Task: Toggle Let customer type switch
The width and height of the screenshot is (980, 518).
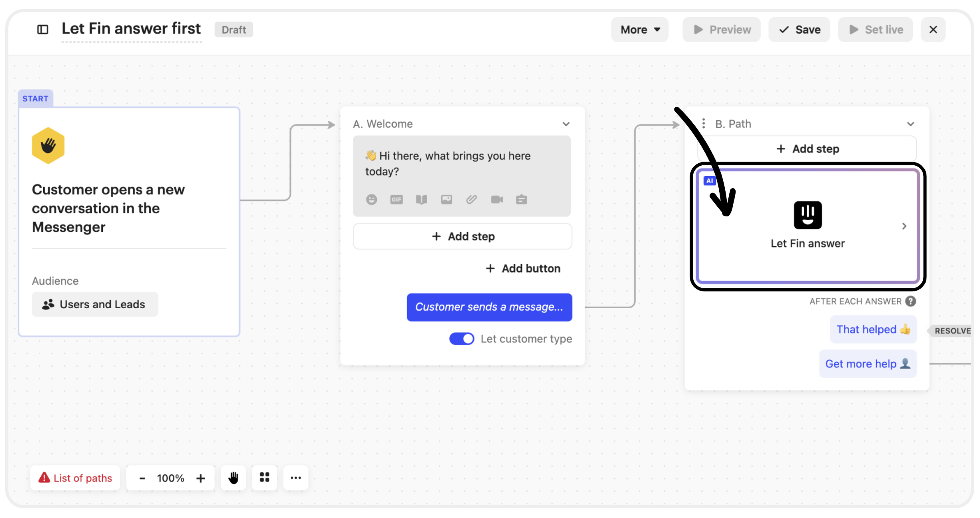Action: coord(461,339)
